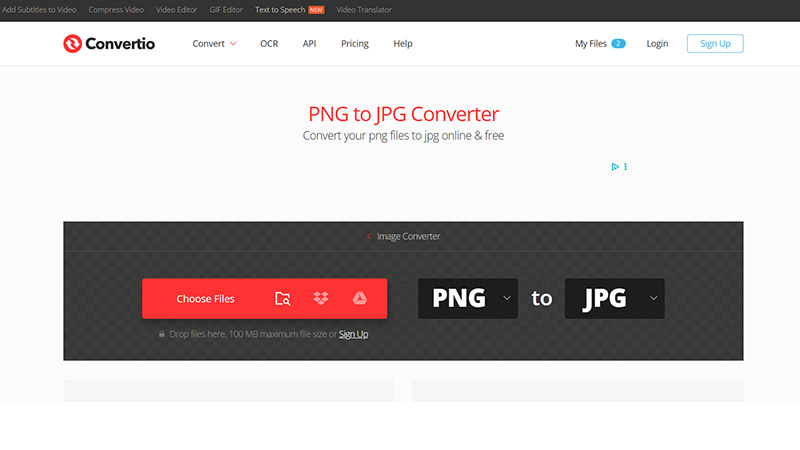This screenshot has height=450, width=800.
Task: Open the Video Translator link
Action: (364, 10)
